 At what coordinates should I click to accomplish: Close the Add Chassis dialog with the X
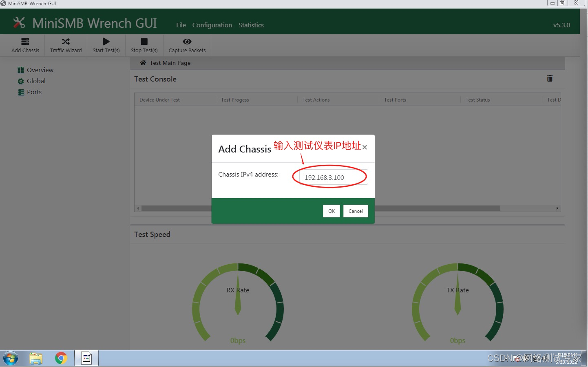(364, 147)
